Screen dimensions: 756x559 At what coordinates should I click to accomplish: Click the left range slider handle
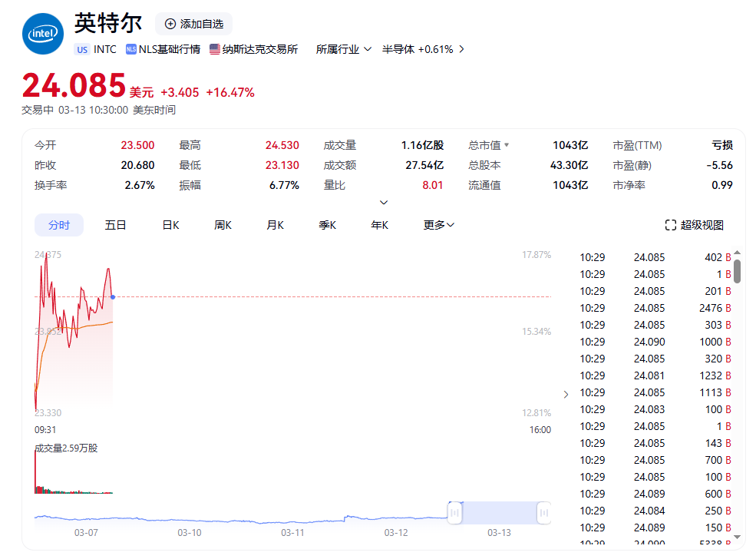454,513
